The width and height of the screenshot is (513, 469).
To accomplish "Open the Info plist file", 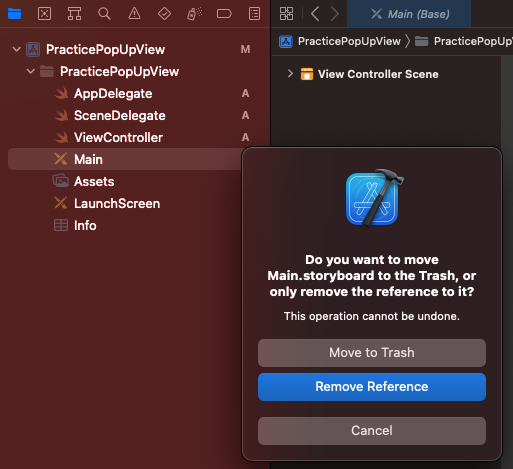I will (85, 226).
